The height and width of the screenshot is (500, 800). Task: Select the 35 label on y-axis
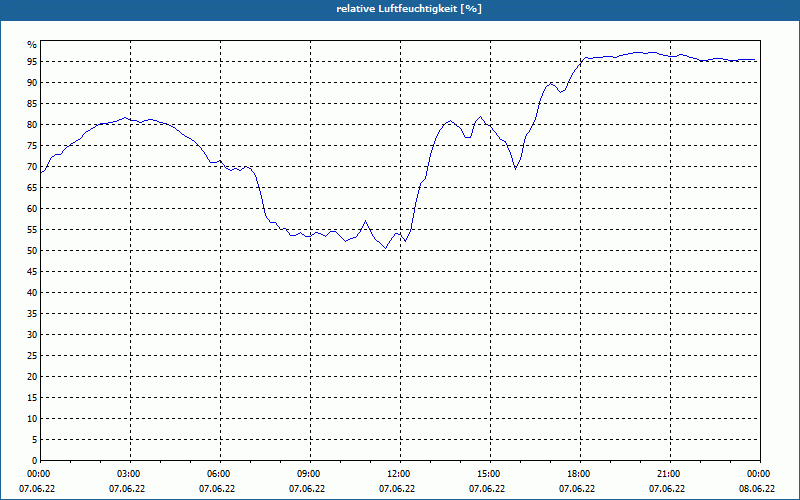[32, 313]
